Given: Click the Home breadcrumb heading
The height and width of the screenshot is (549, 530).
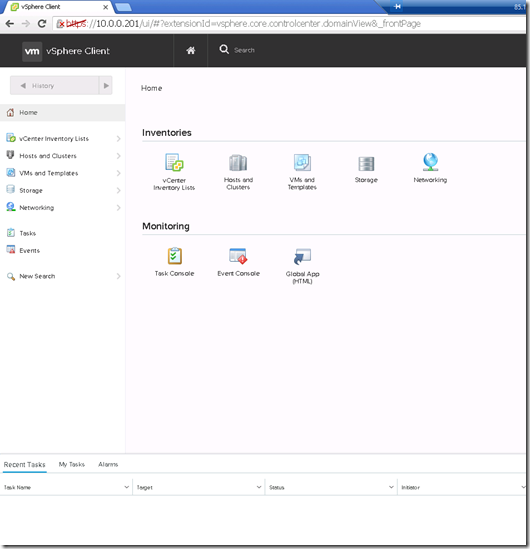Looking at the screenshot, I should pyautogui.click(x=152, y=88).
